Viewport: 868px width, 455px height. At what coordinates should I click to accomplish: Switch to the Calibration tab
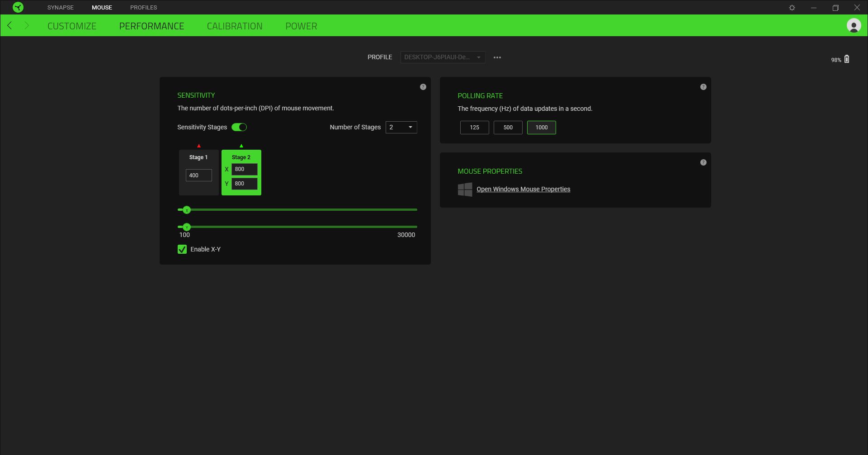point(234,26)
